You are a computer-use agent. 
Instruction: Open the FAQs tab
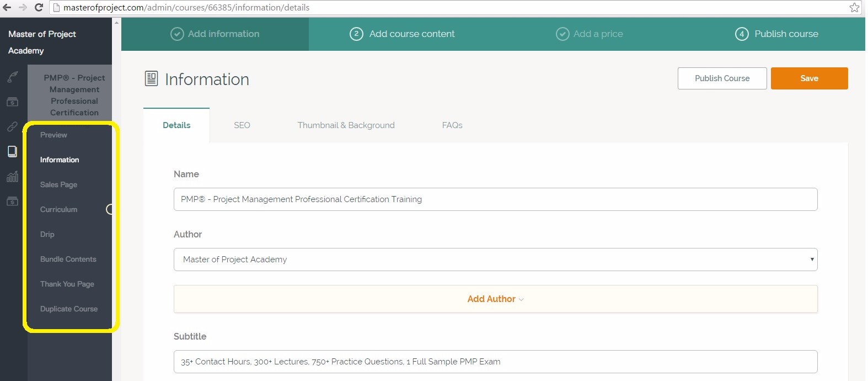coord(452,125)
